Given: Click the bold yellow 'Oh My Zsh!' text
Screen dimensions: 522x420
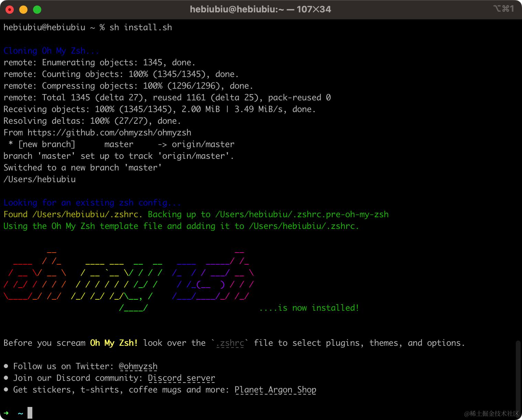Looking at the screenshot, I should [x=114, y=343].
